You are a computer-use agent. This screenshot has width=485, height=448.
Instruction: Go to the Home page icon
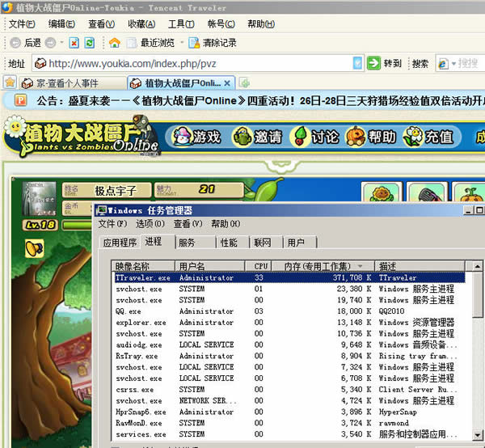click(x=115, y=43)
